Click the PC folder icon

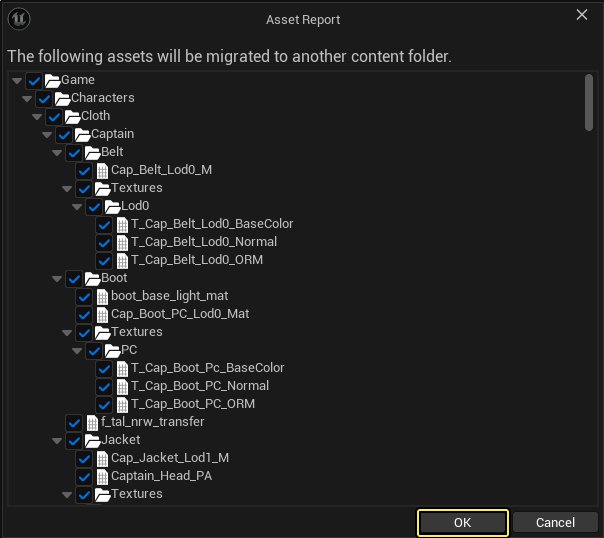pyautogui.click(x=112, y=351)
